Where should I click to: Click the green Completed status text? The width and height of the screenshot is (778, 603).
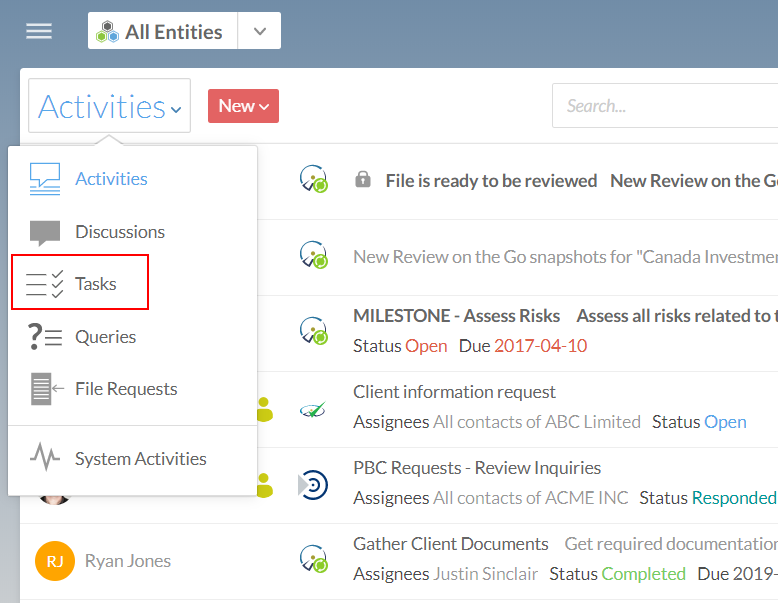[644, 574]
